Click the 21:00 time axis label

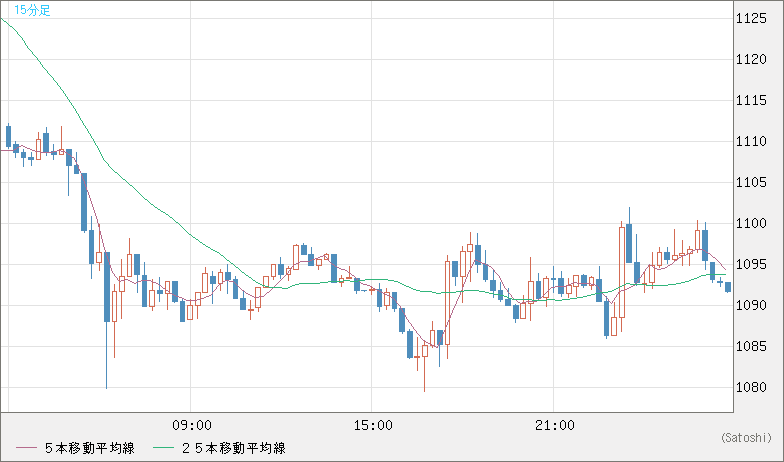[x=554, y=426]
